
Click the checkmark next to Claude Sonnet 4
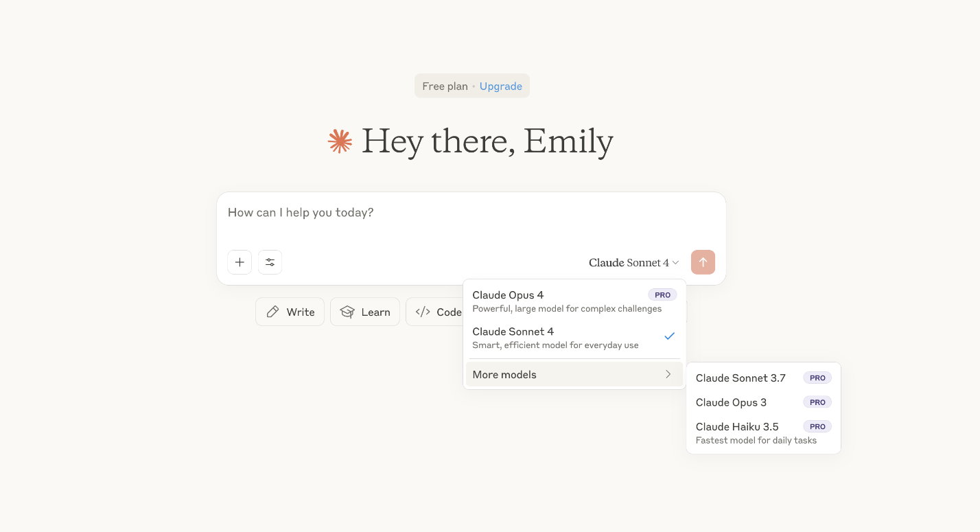tap(670, 336)
